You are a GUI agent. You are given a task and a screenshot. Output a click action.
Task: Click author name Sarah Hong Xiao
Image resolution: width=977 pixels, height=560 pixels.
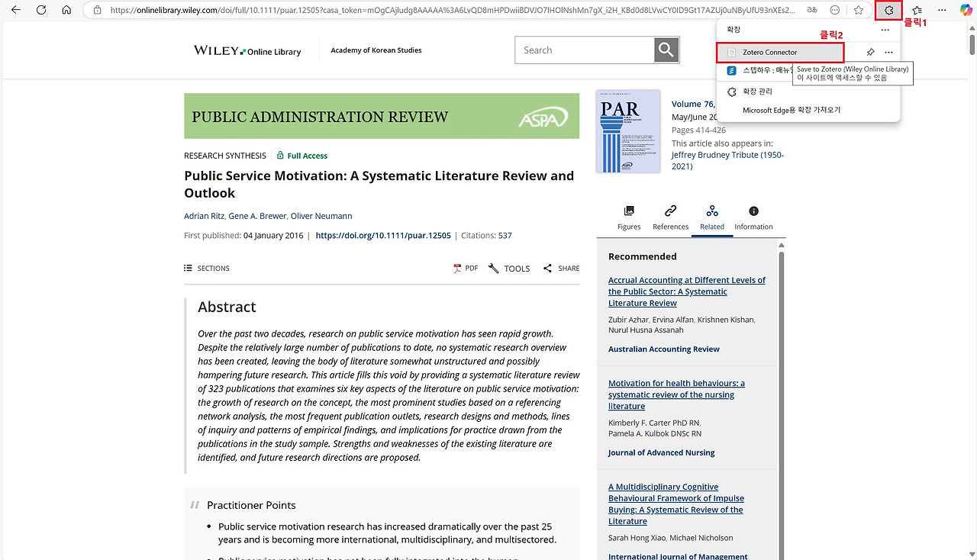pyautogui.click(x=636, y=538)
